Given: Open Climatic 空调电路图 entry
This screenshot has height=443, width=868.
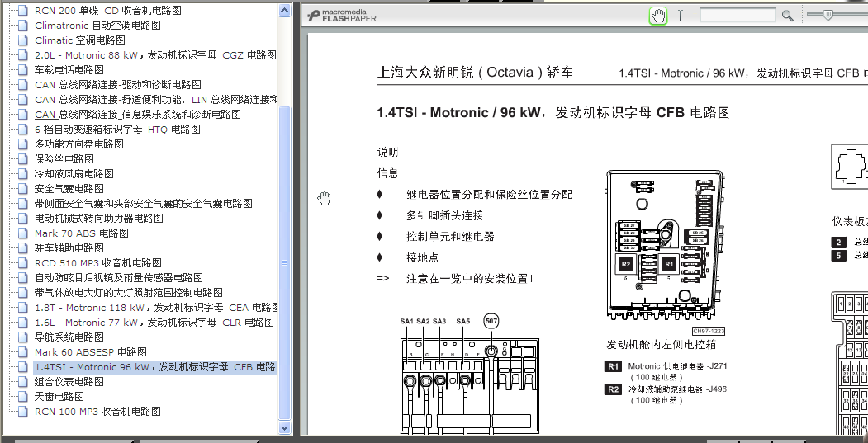Looking at the screenshot, I should 80,40.
